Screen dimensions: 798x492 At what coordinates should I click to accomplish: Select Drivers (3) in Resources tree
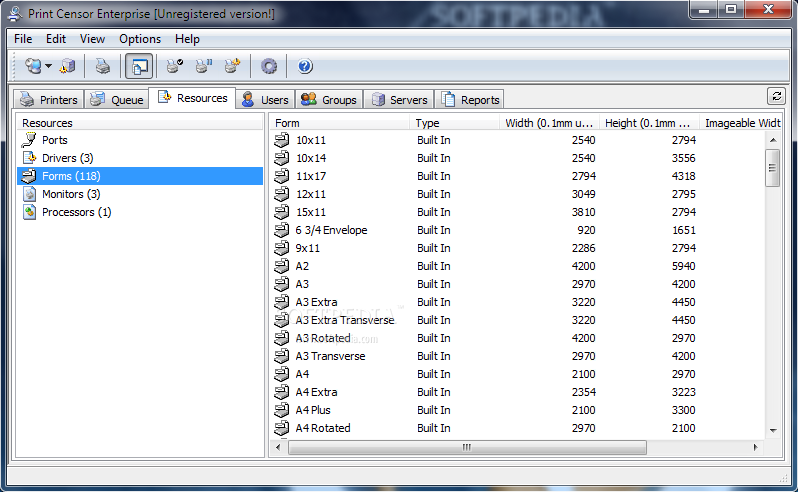[68, 158]
